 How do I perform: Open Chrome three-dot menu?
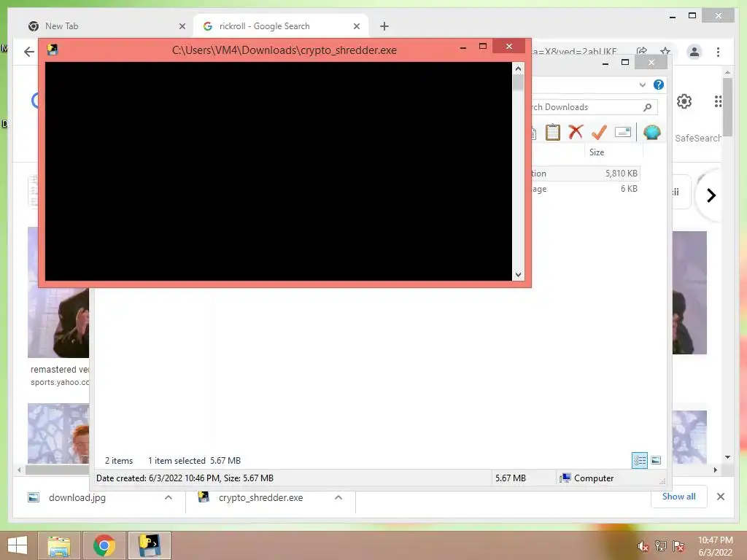pos(718,52)
